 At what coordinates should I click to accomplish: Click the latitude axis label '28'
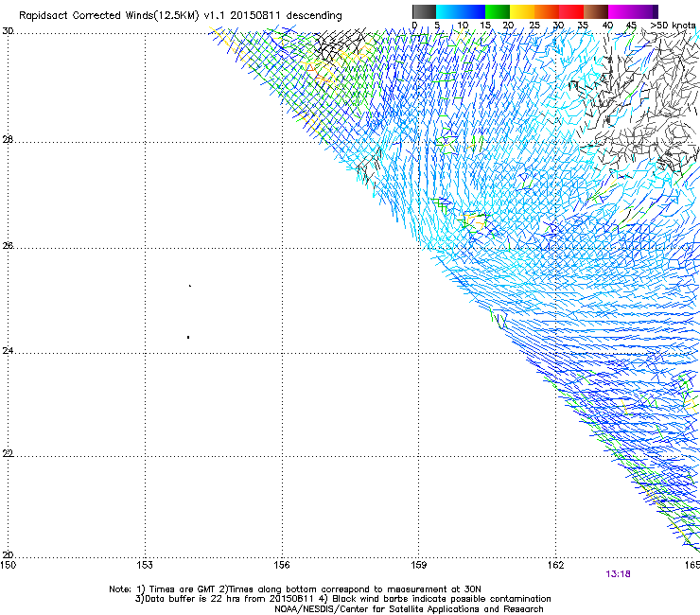coord(8,140)
